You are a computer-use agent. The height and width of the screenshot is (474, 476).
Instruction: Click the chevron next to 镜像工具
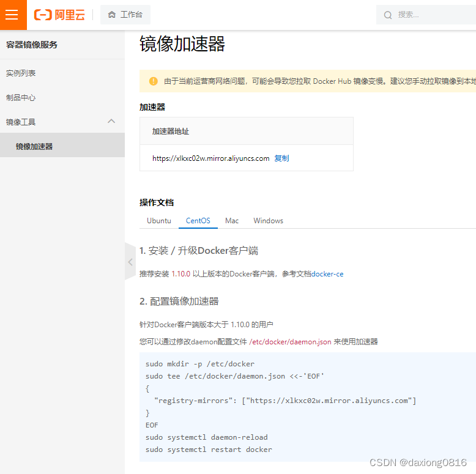click(111, 121)
